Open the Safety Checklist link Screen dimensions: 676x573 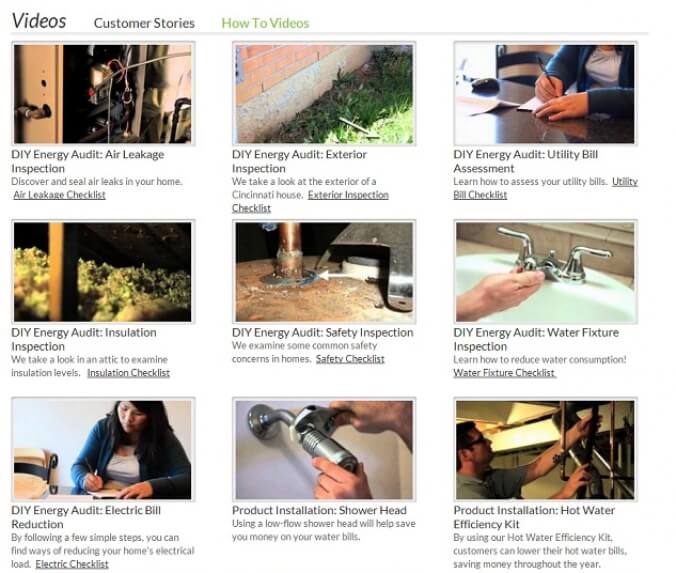pyautogui.click(x=350, y=359)
